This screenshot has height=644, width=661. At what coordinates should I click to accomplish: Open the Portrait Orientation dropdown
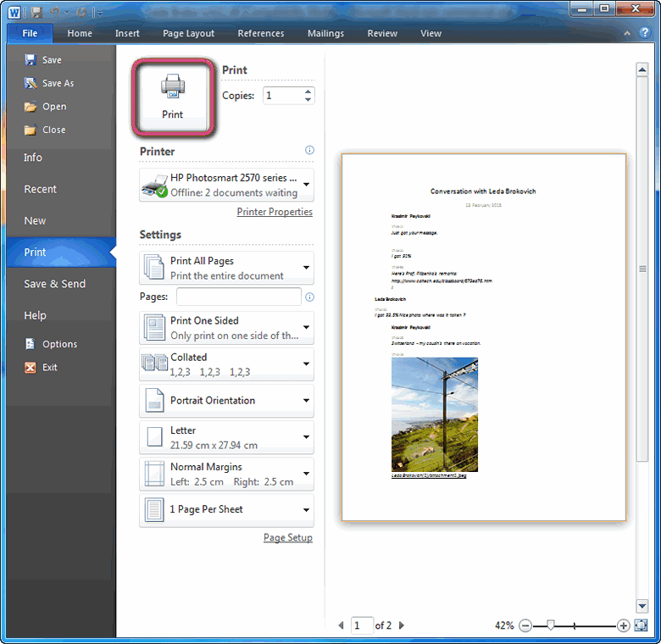tap(227, 401)
